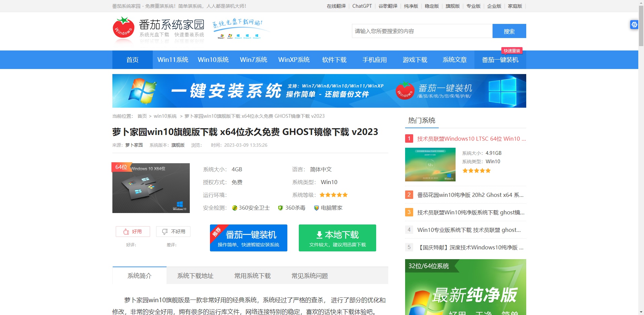Open 深度技术Windows10纯净版 link
The image size is (644, 315).
[470, 247]
